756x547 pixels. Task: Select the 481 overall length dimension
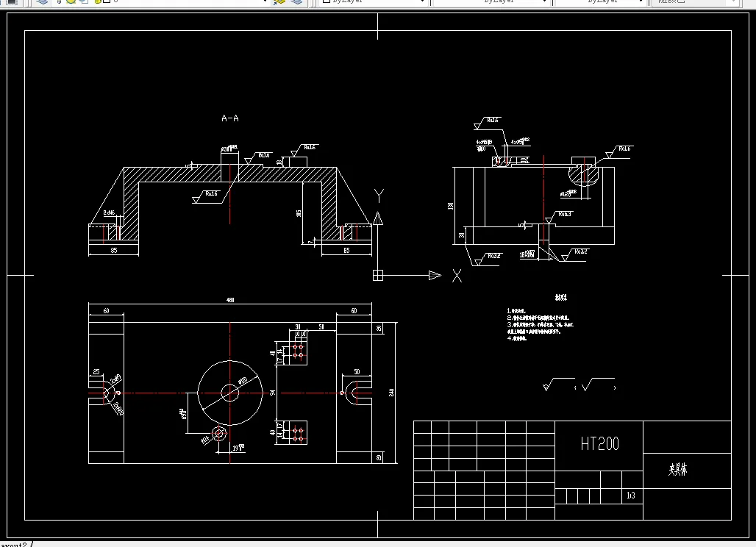click(x=230, y=300)
